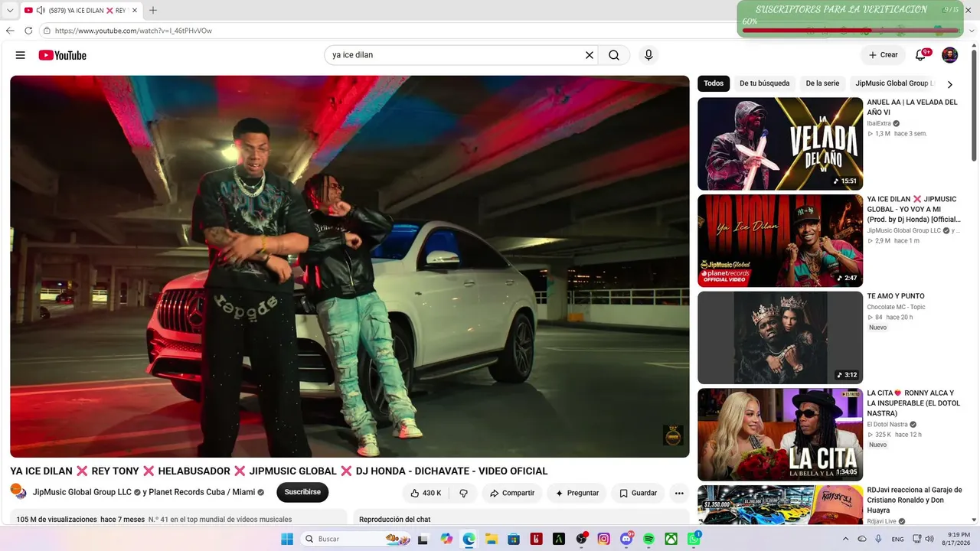Open WhatsApp from taskbar
Image resolution: width=980 pixels, height=551 pixels.
(694, 539)
